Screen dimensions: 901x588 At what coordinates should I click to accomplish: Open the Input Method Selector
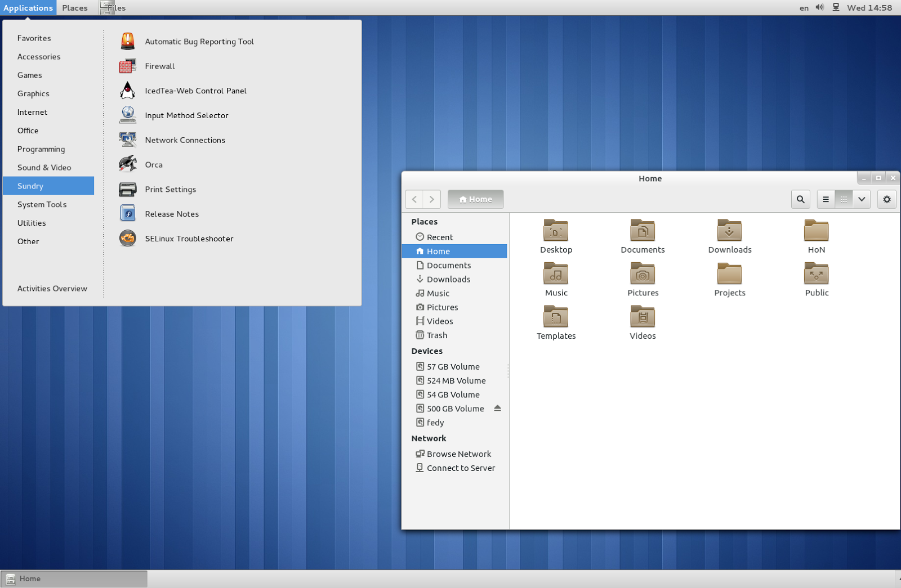186,115
